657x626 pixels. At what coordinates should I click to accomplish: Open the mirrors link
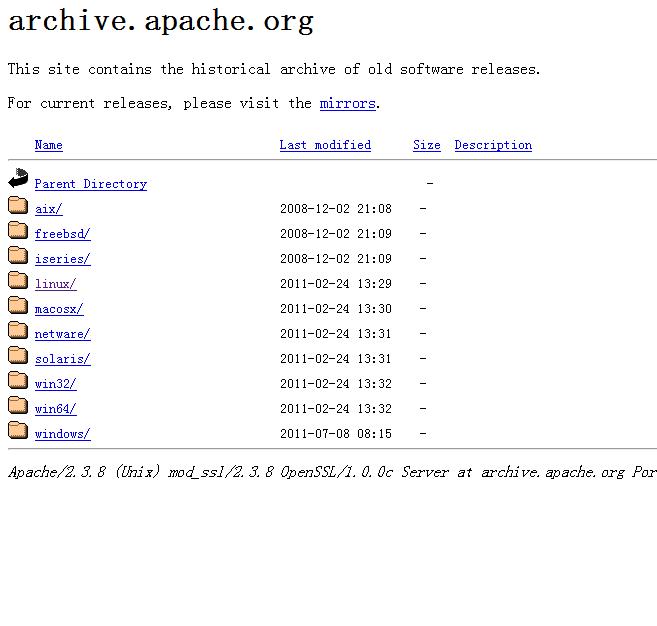click(x=347, y=103)
